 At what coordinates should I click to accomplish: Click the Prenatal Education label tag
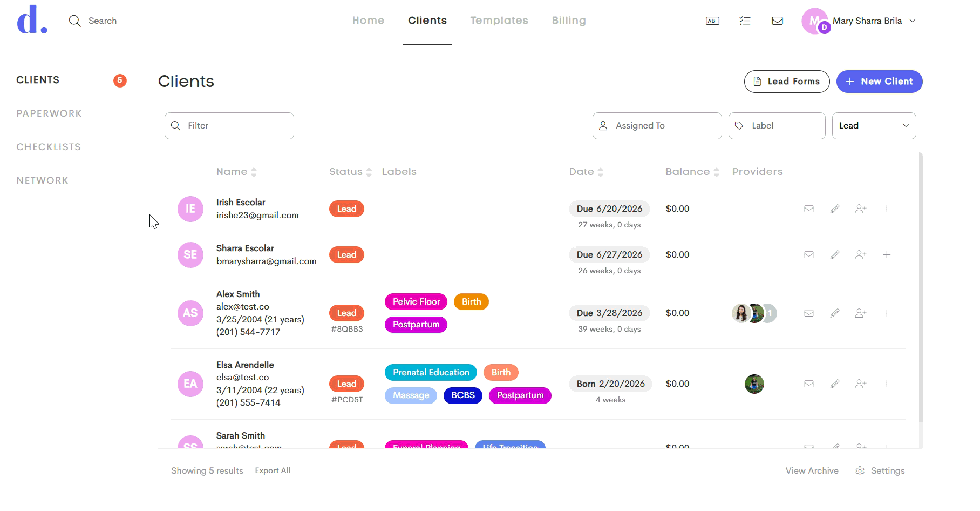431,373
